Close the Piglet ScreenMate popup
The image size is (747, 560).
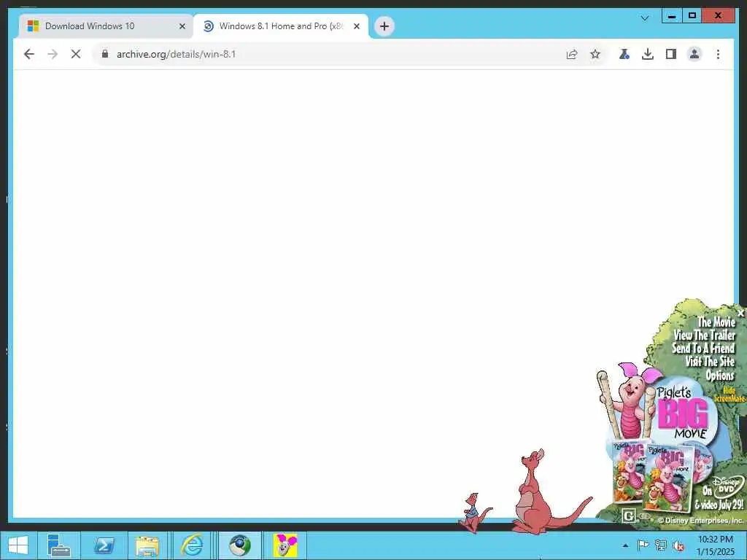[740, 314]
